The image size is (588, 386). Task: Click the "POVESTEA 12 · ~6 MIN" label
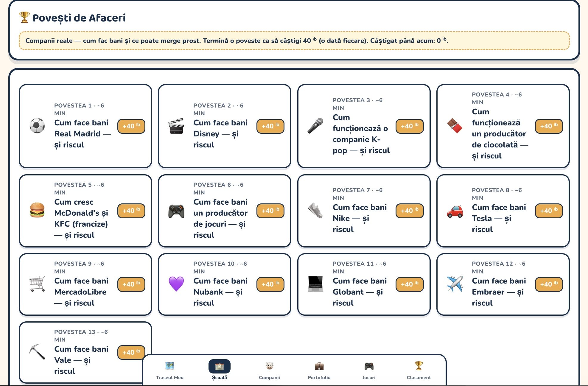click(499, 267)
